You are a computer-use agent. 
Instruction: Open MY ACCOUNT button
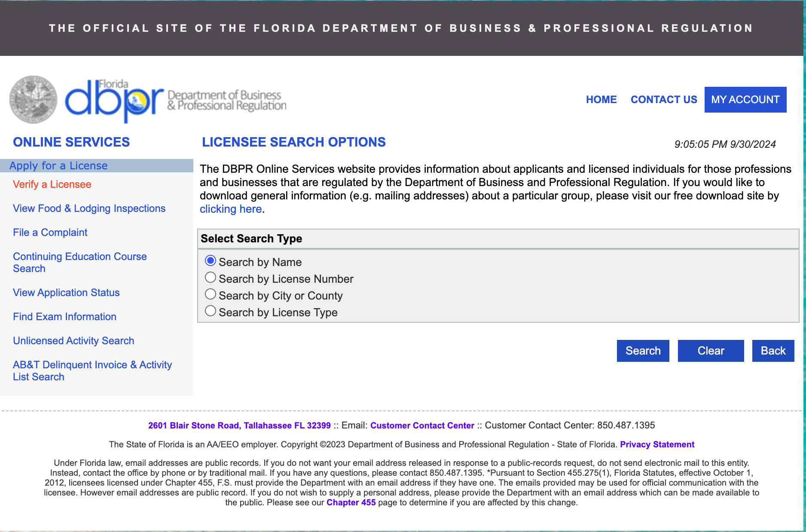click(745, 100)
